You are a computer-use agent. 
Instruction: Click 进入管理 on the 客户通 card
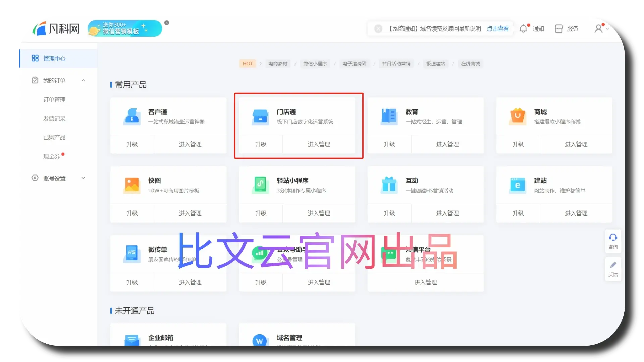pos(190,144)
